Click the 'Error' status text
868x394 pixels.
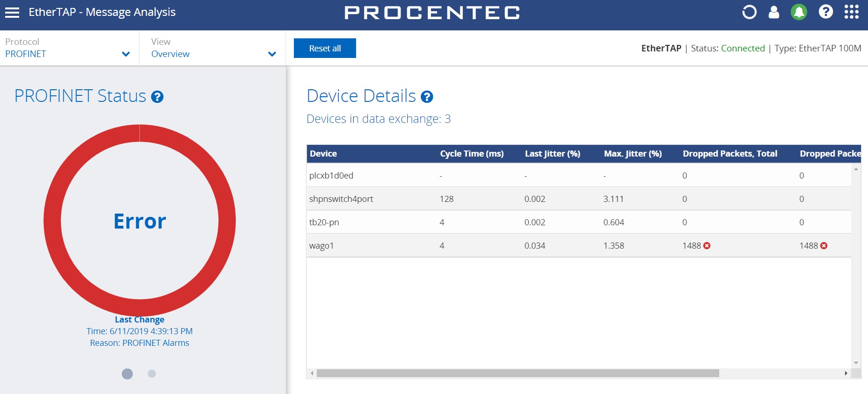point(140,221)
